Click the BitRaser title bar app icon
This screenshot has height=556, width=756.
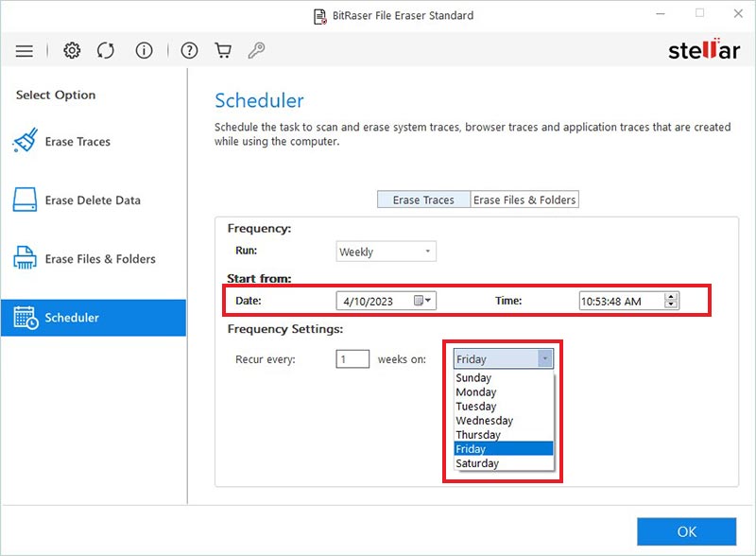pyautogui.click(x=320, y=16)
